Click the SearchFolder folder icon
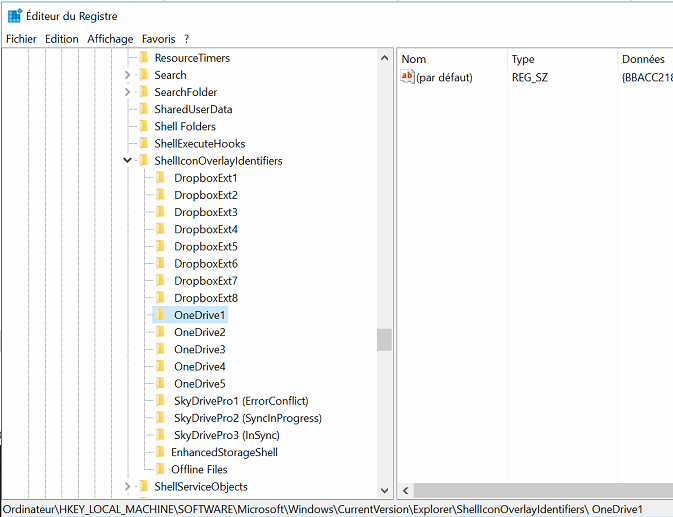The height and width of the screenshot is (517, 673). pyautogui.click(x=144, y=92)
